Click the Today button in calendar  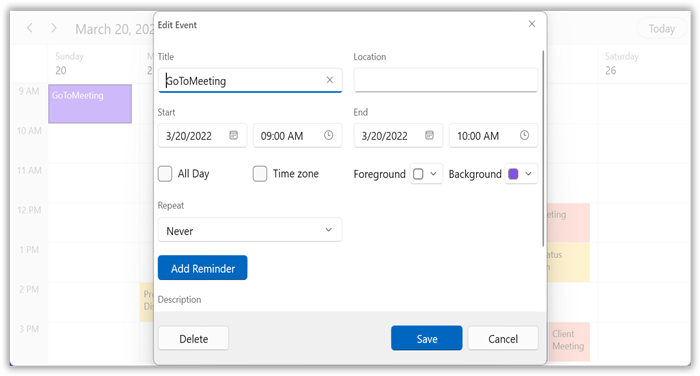coord(662,29)
